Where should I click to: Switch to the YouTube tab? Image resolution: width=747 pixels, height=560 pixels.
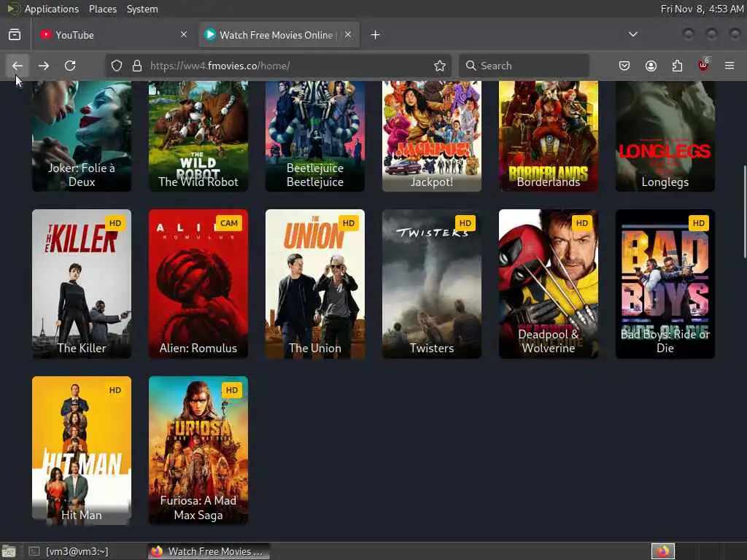pos(113,35)
